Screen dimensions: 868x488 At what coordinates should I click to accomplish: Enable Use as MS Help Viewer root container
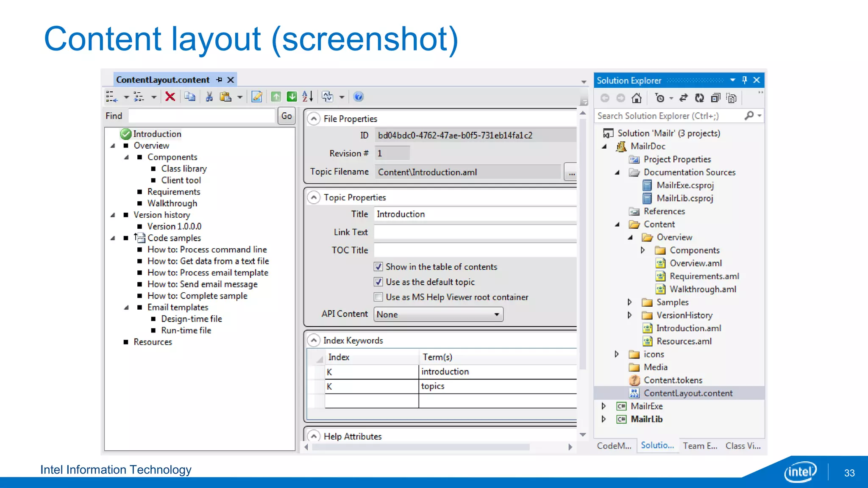378,297
